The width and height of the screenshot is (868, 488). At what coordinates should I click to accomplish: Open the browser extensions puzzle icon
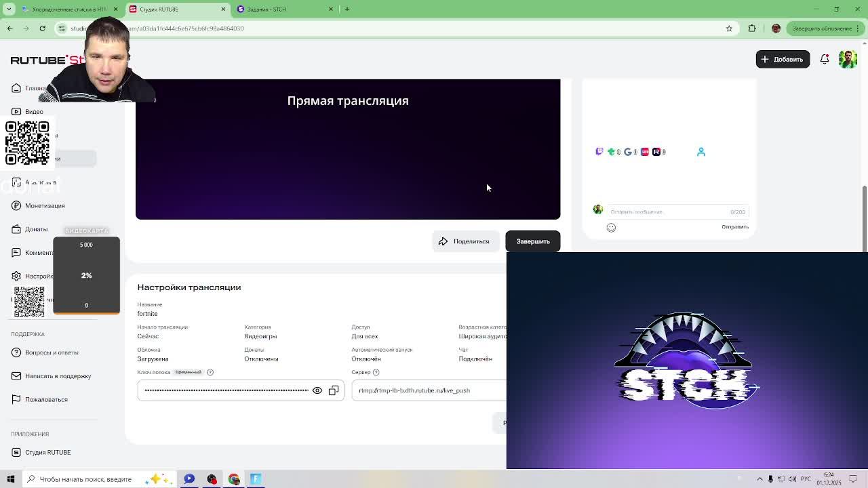(x=752, y=28)
